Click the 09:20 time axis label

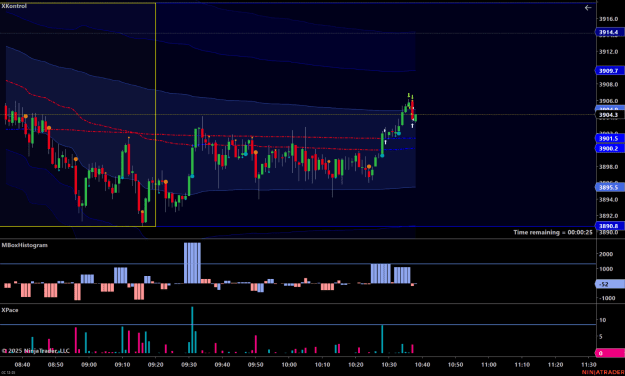(155, 364)
